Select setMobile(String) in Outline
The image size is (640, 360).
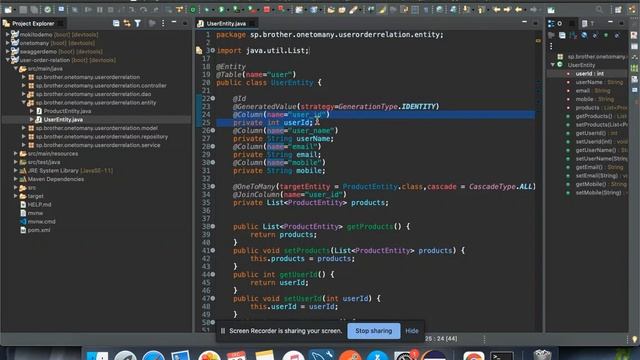pos(598,193)
